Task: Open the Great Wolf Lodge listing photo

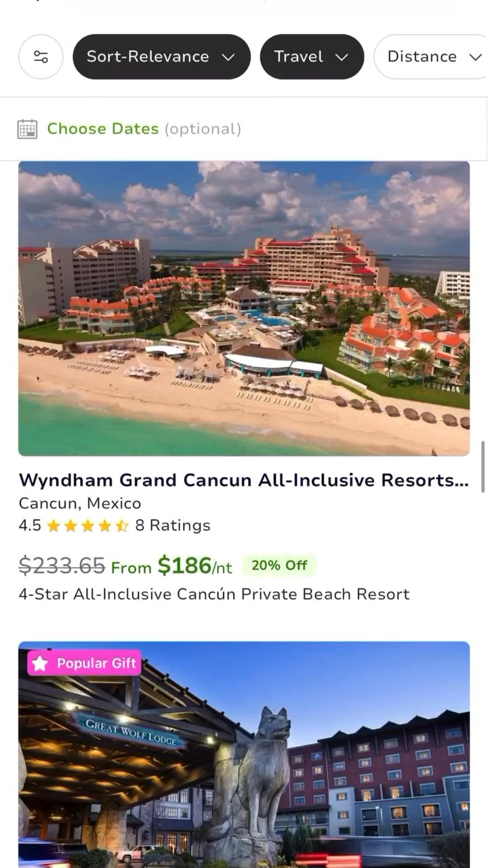Action: coord(244,754)
